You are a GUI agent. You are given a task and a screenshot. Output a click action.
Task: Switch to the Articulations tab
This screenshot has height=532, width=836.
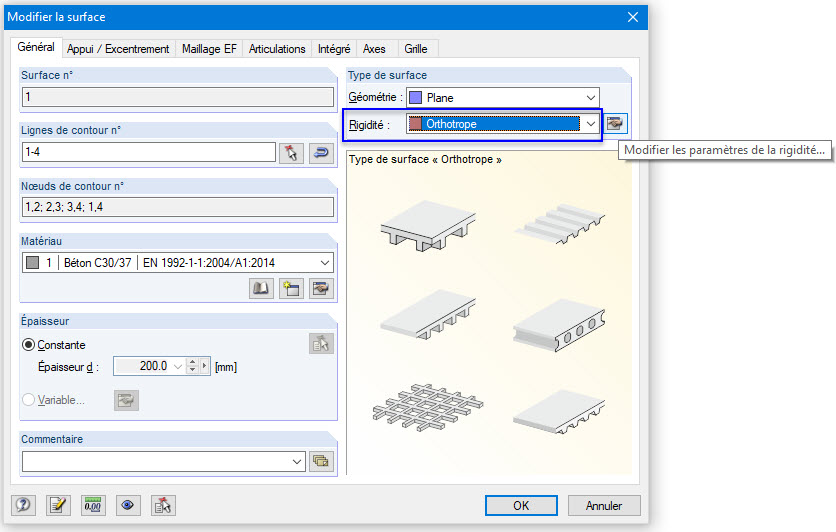pos(277,49)
